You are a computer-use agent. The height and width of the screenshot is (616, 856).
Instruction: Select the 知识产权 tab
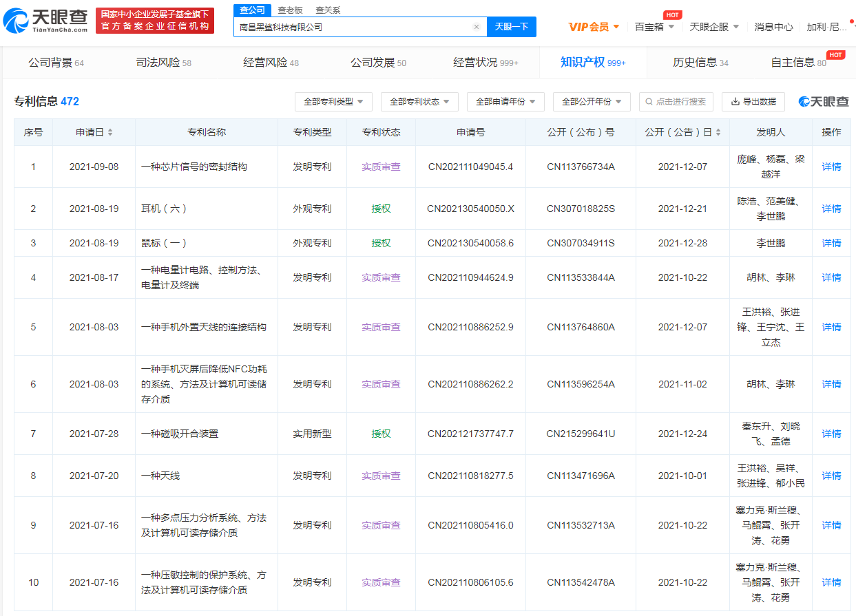[593, 63]
